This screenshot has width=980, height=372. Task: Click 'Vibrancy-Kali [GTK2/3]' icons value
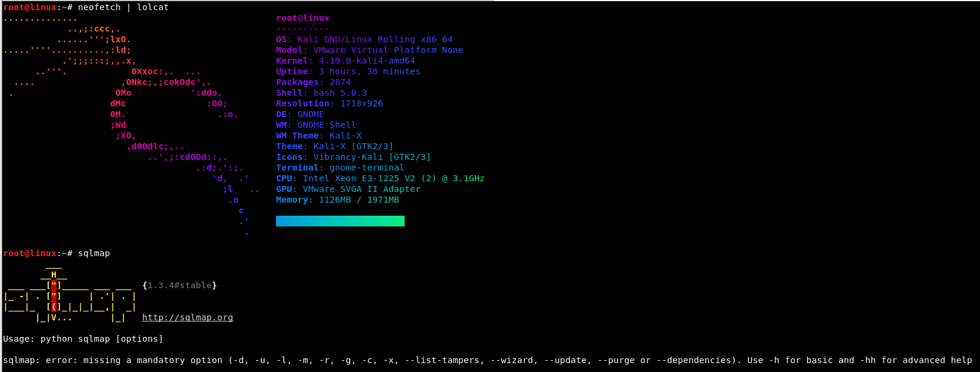click(x=372, y=157)
